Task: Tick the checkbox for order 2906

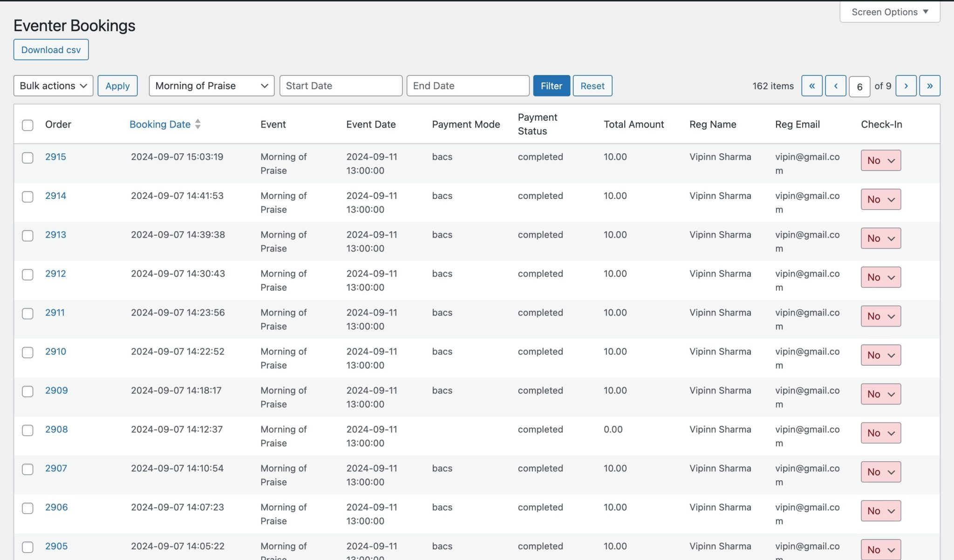Action: click(27, 508)
